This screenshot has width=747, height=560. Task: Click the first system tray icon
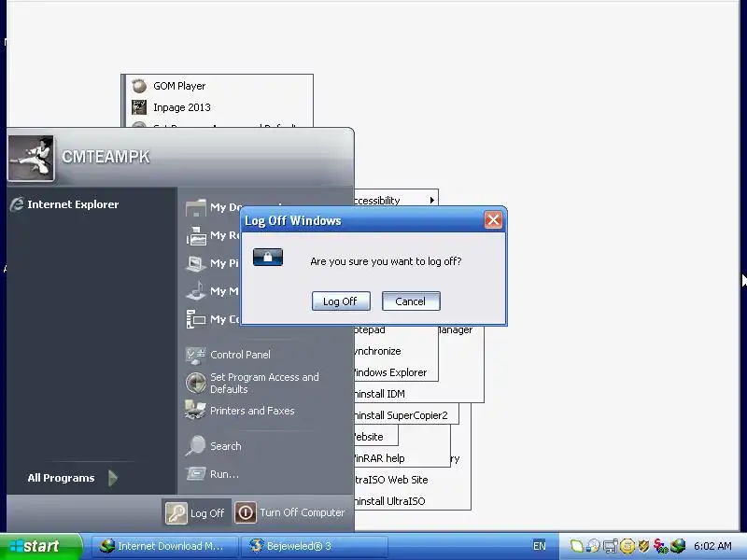click(577, 546)
